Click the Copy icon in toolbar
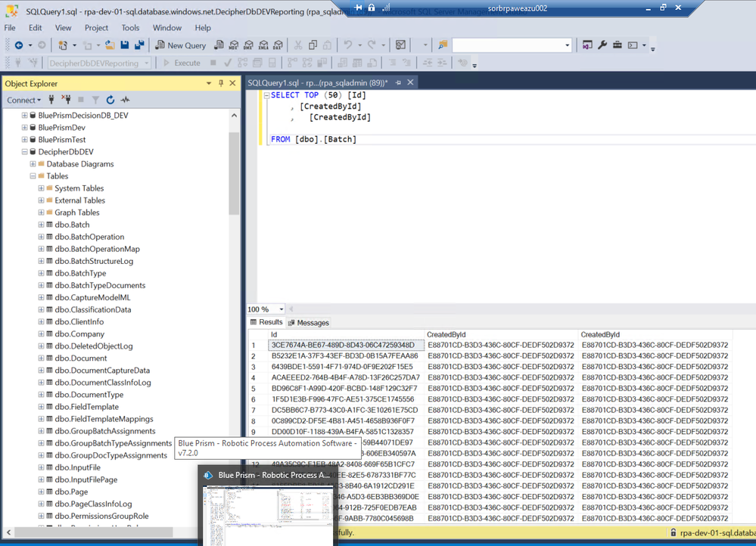Screen dimensions: 756x546 click(314, 45)
